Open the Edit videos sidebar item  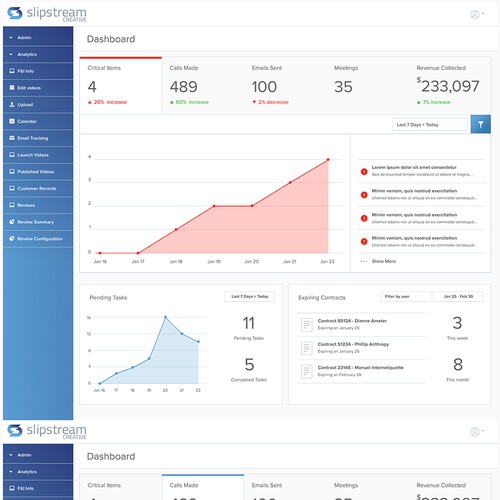(38, 88)
